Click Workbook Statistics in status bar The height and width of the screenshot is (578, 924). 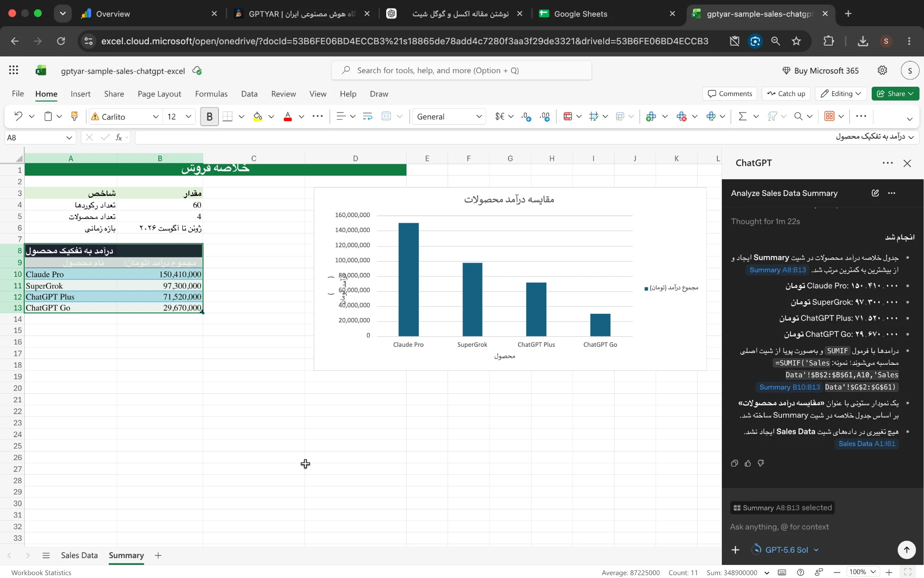tap(41, 573)
